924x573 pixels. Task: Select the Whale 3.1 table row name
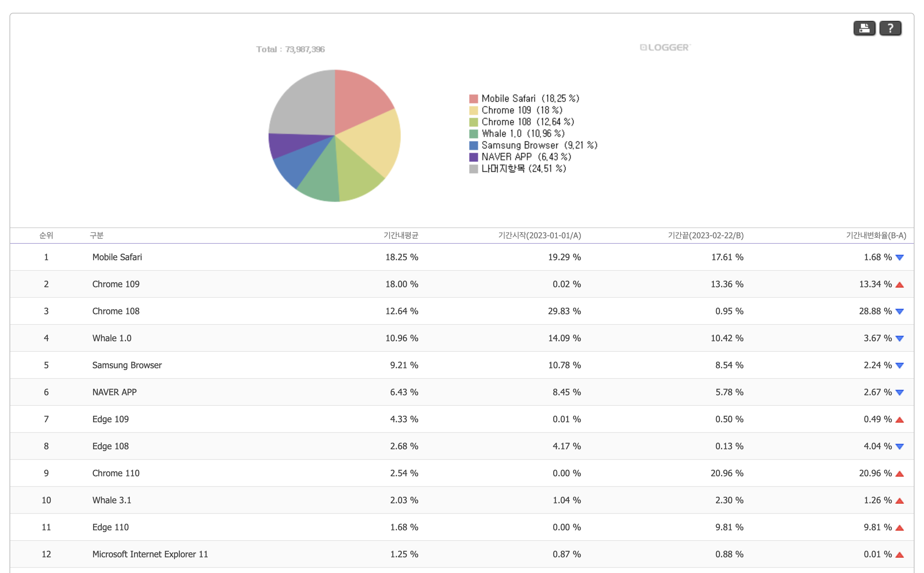tap(112, 500)
